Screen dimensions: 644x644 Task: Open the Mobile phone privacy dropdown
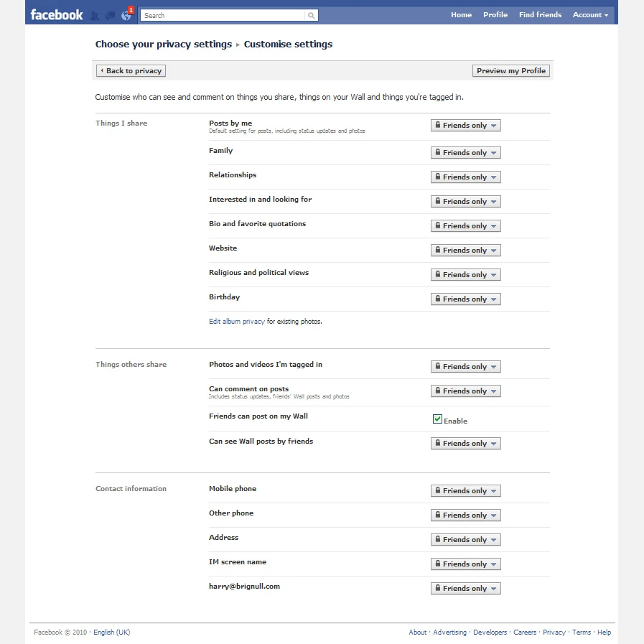(x=465, y=491)
